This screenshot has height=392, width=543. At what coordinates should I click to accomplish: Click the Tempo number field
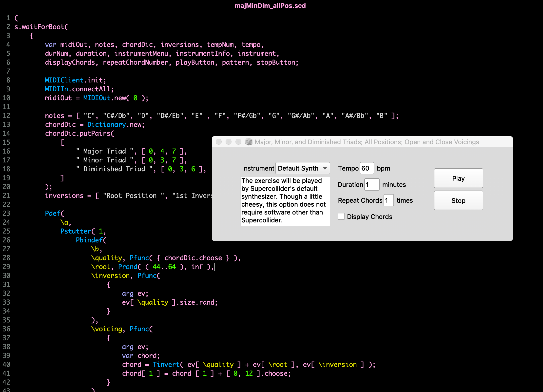(367, 168)
